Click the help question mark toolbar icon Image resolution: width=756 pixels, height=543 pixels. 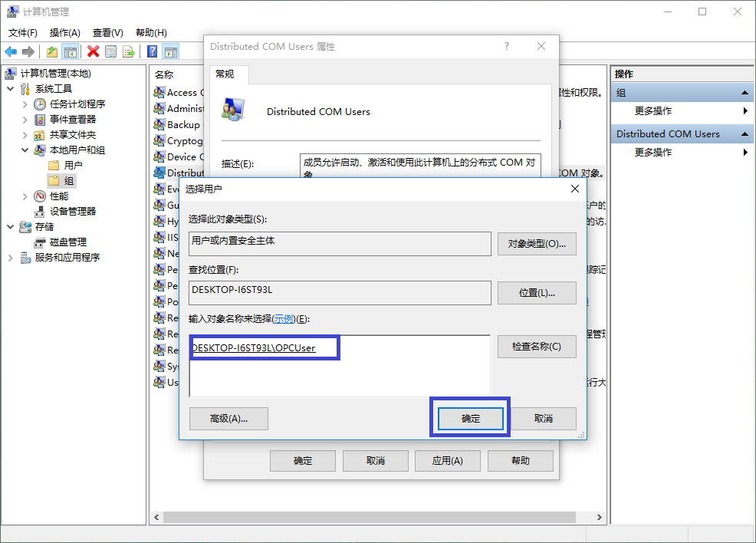pos(153,51)
